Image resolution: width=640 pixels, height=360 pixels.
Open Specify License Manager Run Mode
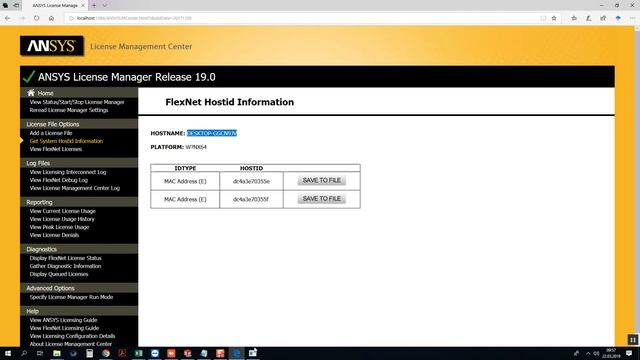pos(71,297)
